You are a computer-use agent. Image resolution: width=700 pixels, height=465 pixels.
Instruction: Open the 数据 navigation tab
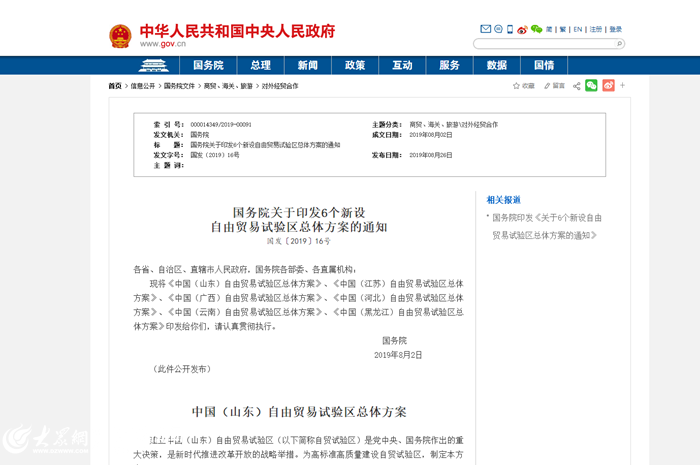[496, 65]
